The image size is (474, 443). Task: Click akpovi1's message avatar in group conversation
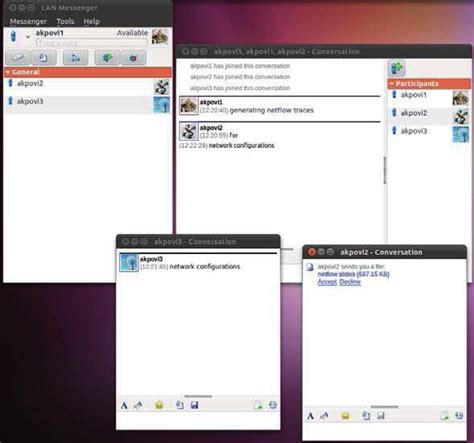point(189,106)
